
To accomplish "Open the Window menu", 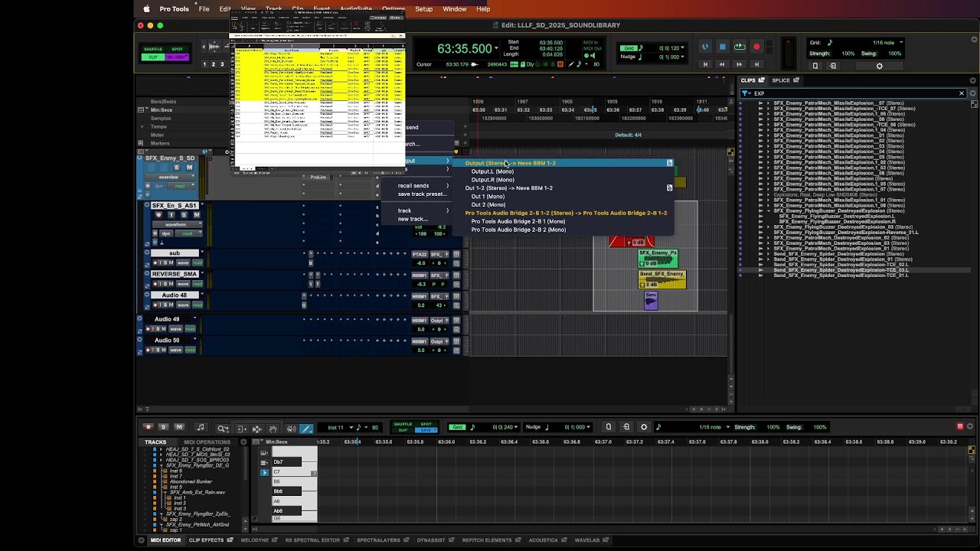I will click(454, 9).
